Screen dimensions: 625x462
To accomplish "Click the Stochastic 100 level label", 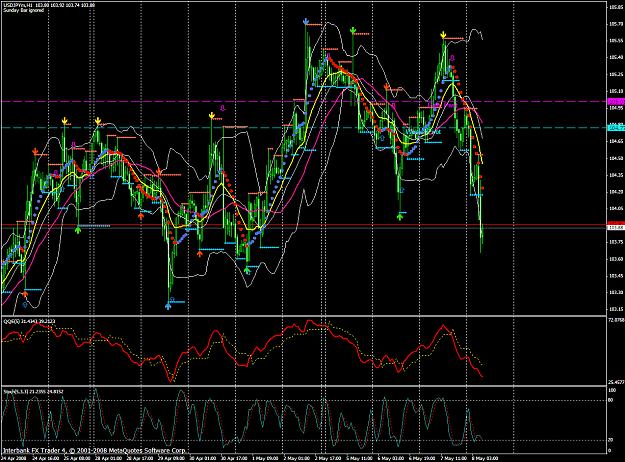I will [612, 390].
